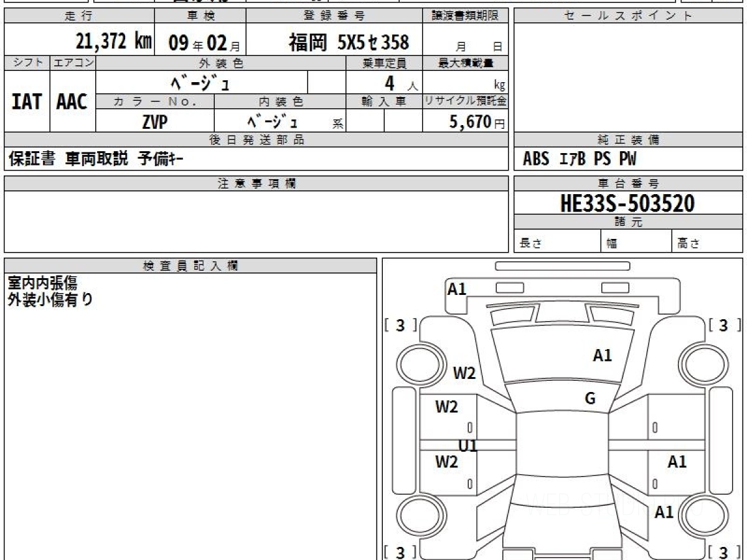Click the 注意事項欄 notes field
Viewport: 747px width, 560px height.
256,221
